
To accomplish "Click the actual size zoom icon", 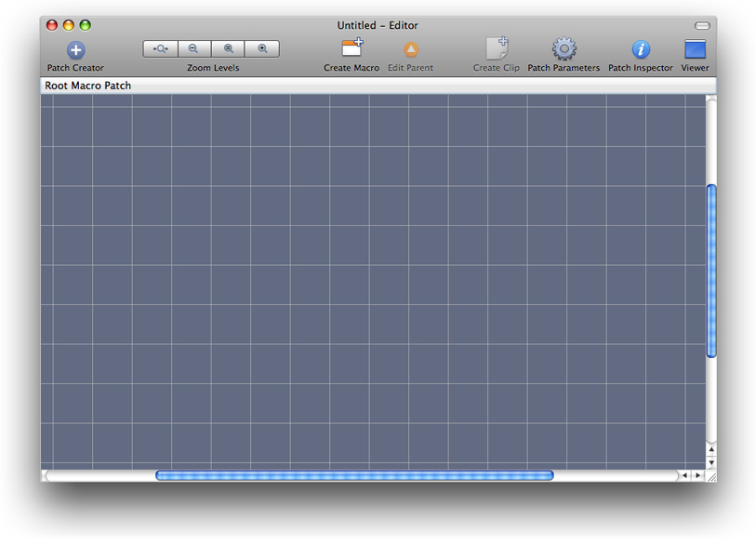I will [x=228, y=48].
